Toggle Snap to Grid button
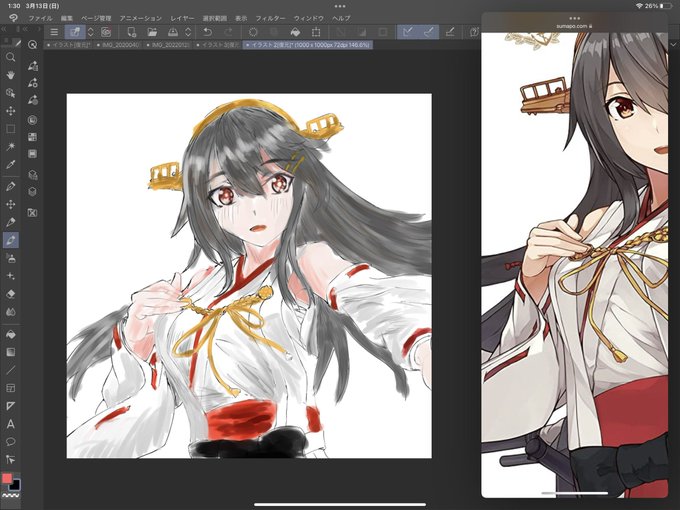680x510 pixels. pos(450,32)
